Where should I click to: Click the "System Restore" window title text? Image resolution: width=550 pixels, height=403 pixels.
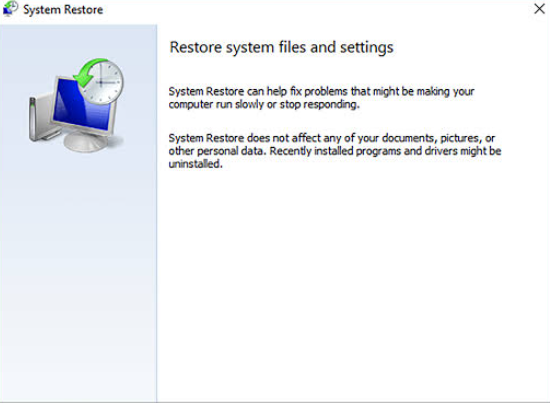[63, 9]
